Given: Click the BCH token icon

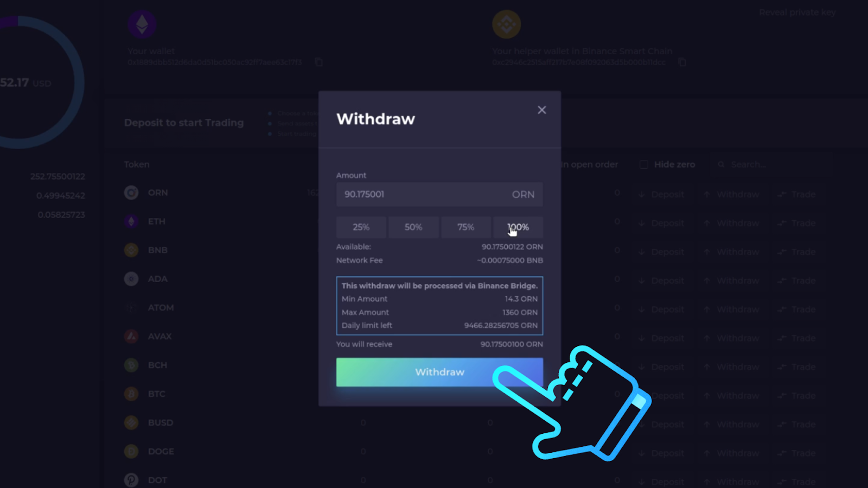Looking at the screenshot, I should click(131, 365).
